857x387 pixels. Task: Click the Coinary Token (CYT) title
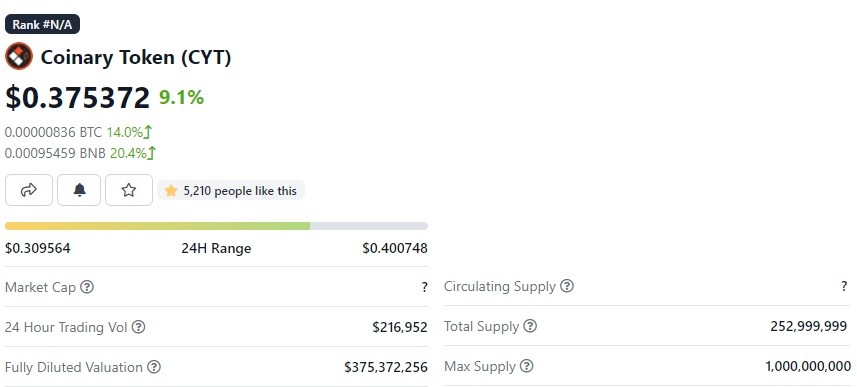tap(136, 57)
